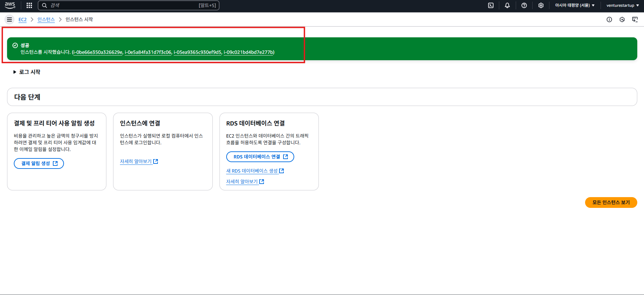Open the Asia Pacific (Seoul) region dropdown

point(575,5)
